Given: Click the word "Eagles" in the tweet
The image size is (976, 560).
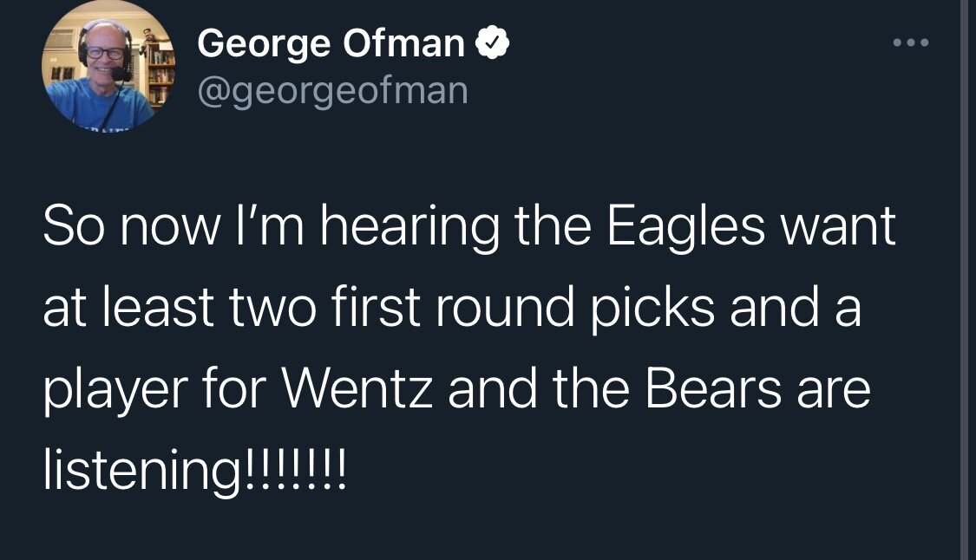Looking at the screenshot, I should click(x=683, y=228).
